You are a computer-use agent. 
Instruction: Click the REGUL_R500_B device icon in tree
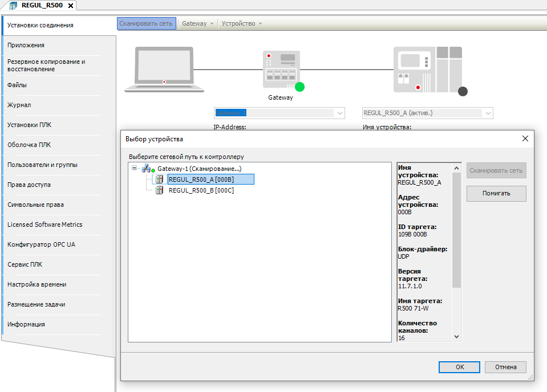(x=160, y=190)
